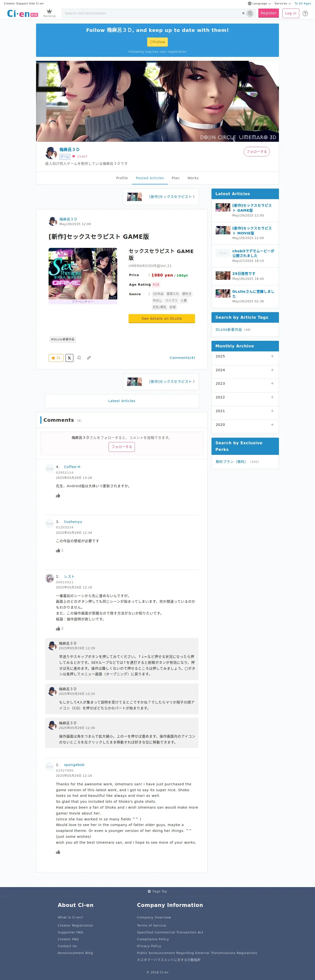Expand the 2025 monthly archive
The image size is (315, 980).
(245, 356)
